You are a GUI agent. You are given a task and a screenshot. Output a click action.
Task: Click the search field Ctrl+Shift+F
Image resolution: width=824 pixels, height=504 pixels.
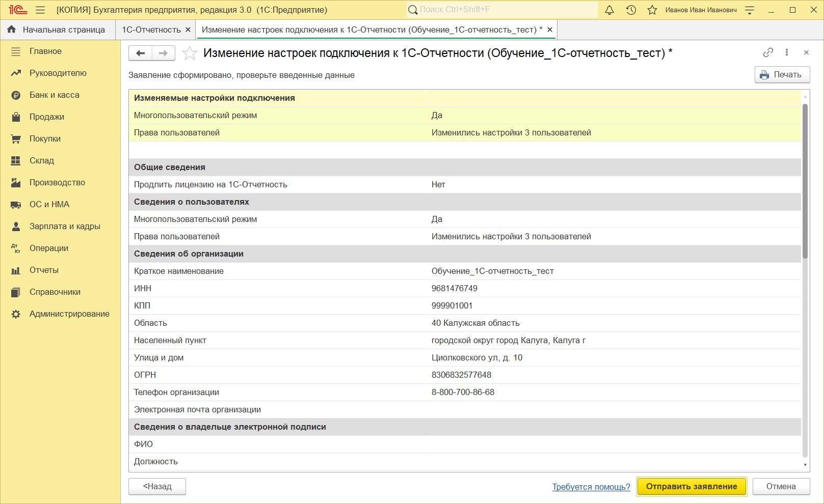[x=502, y=10]
